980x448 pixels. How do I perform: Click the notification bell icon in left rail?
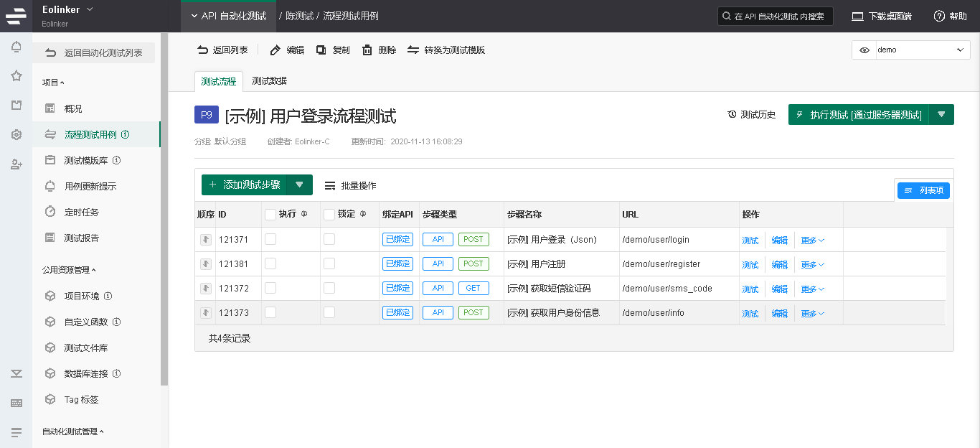pyautogui.click(x=16, y=47)
